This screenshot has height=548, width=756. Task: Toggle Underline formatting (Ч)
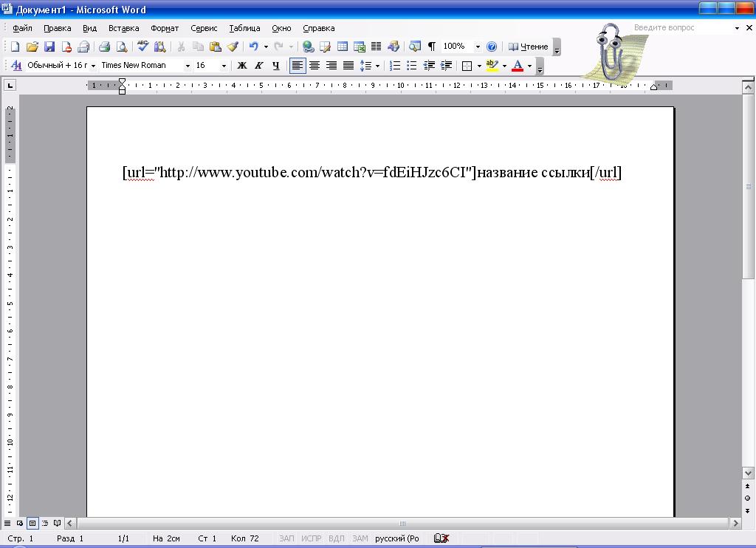coord(276,65)
